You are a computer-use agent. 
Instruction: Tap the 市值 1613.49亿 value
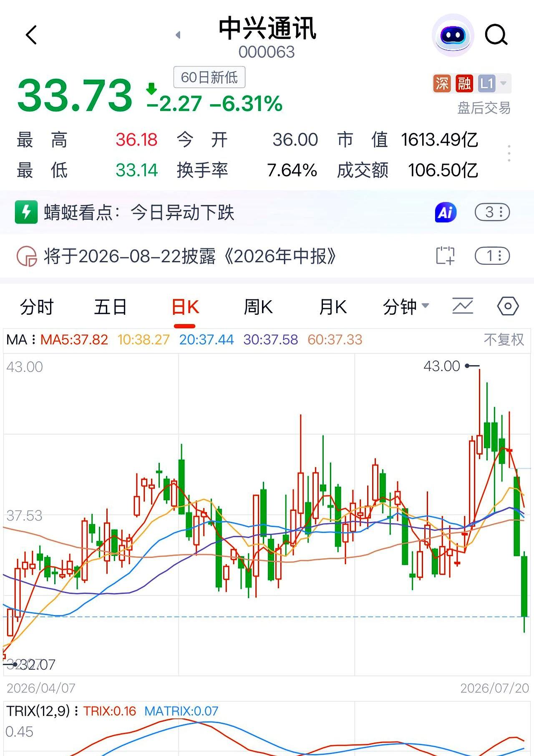coord(440,140)
